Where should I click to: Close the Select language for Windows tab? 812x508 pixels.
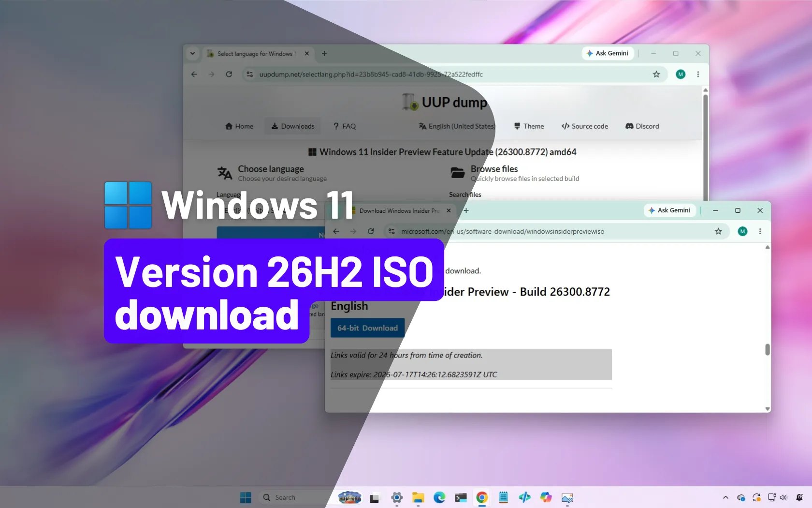pyautogui.click(x=307, y=53)
